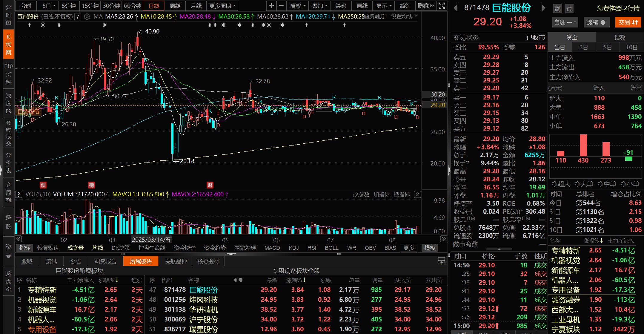
Task: Switch to 指数 tab in right panel
Action: [x=620, y=38]
